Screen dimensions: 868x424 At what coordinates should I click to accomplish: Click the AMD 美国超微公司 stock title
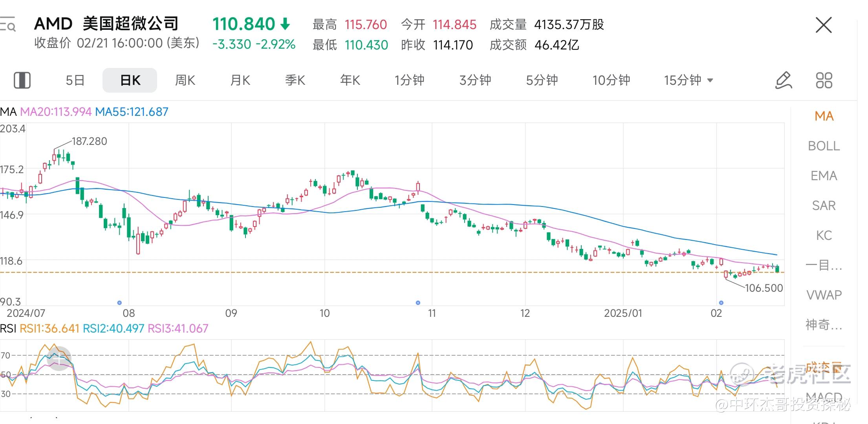click(106, 24)
